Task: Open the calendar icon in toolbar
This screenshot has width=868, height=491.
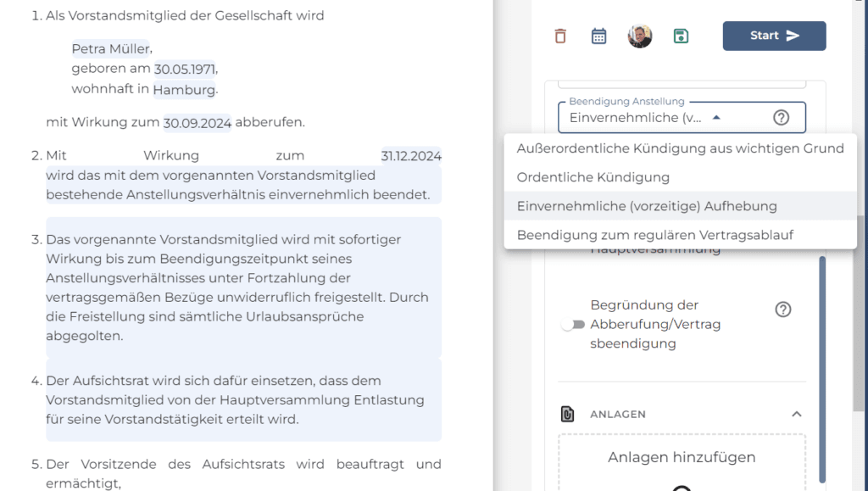Action: point(598,36)
